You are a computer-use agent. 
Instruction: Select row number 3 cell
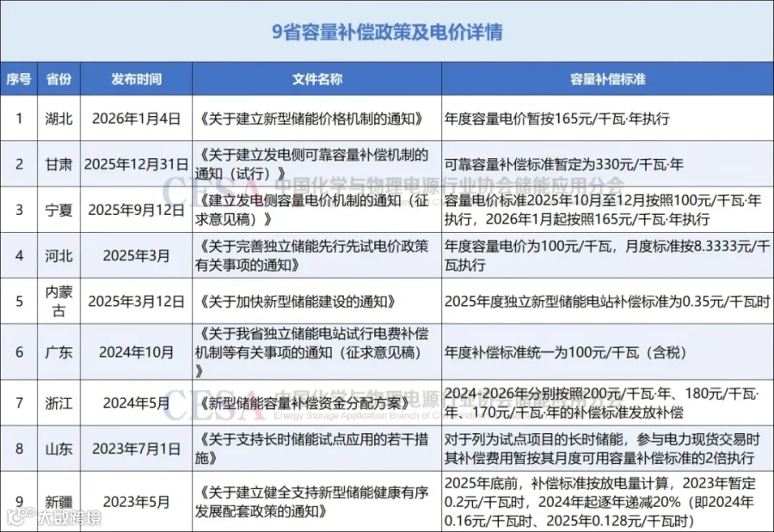[19, 210]
